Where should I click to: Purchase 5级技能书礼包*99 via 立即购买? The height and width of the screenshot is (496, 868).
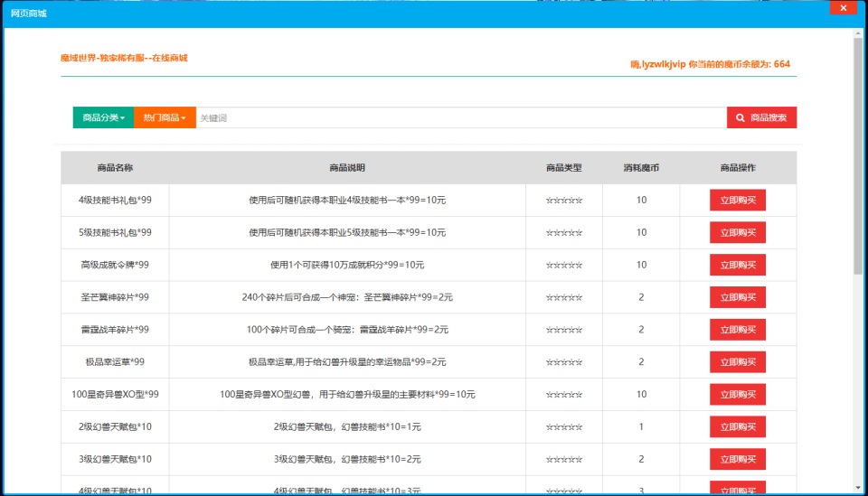click(737, 233)
